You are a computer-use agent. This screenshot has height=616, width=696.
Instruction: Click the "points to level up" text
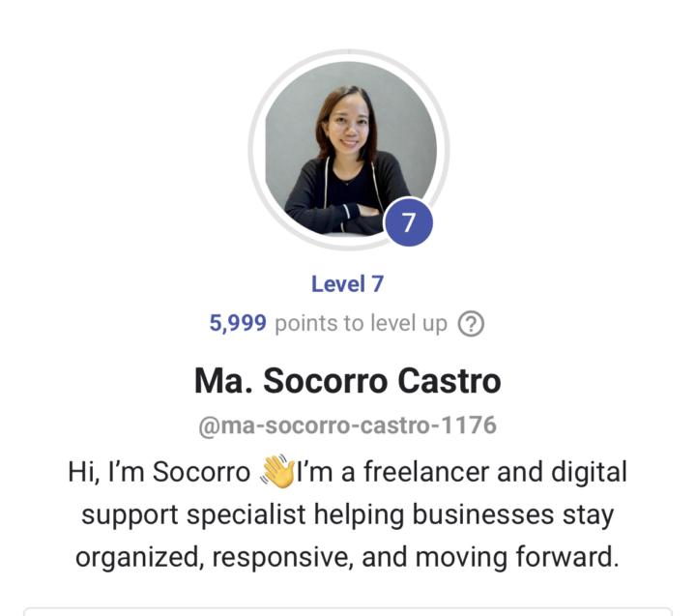361,324
